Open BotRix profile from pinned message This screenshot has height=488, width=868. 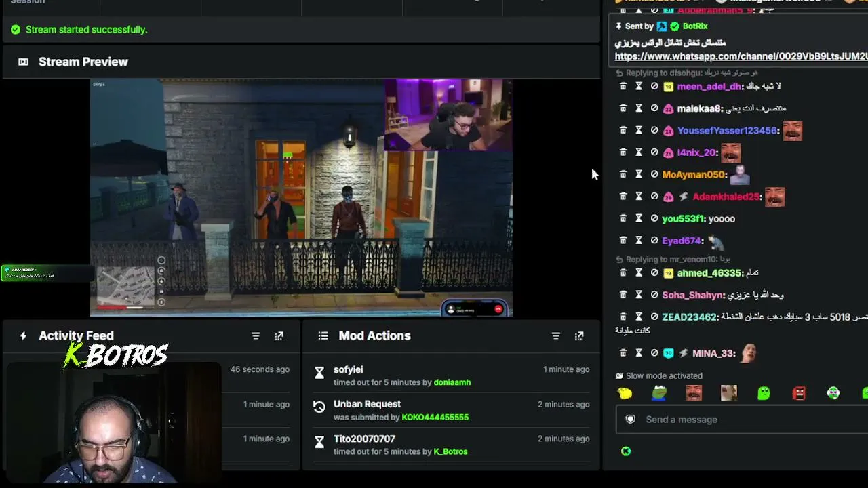click(695, 26)
